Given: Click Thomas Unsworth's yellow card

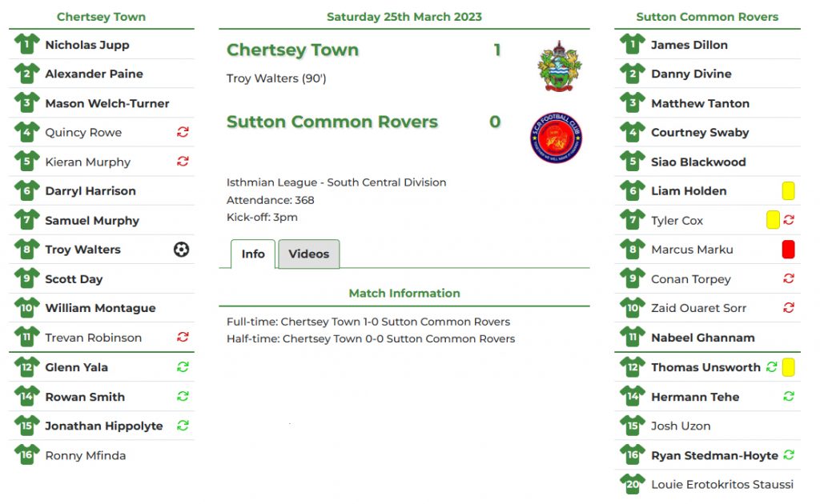Looking at the screenshot, I should click(788, 367).
